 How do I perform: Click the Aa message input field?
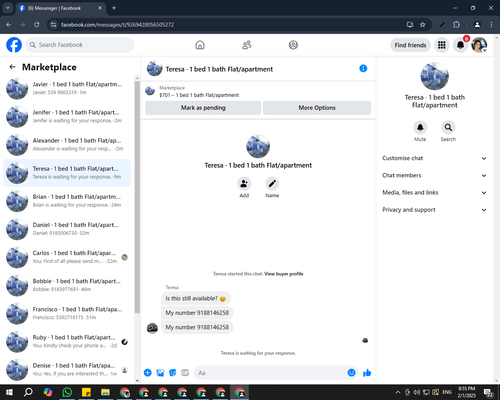[270, 373]
